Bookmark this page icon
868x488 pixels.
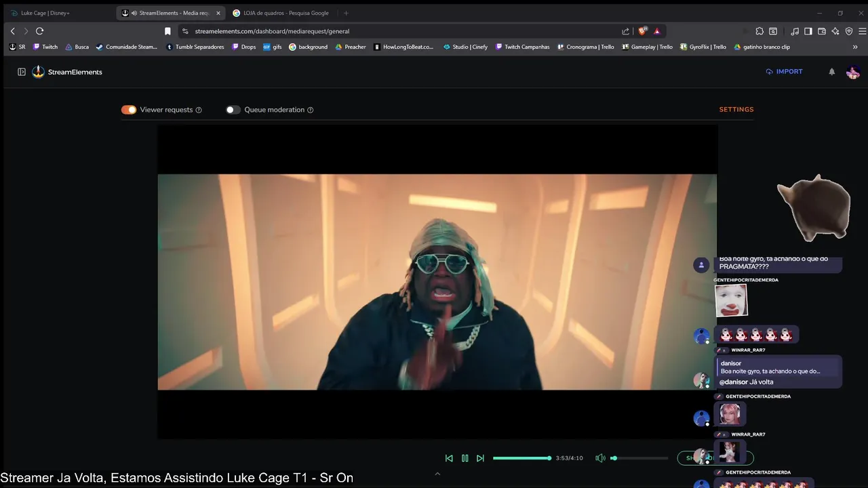coord(167,31)
